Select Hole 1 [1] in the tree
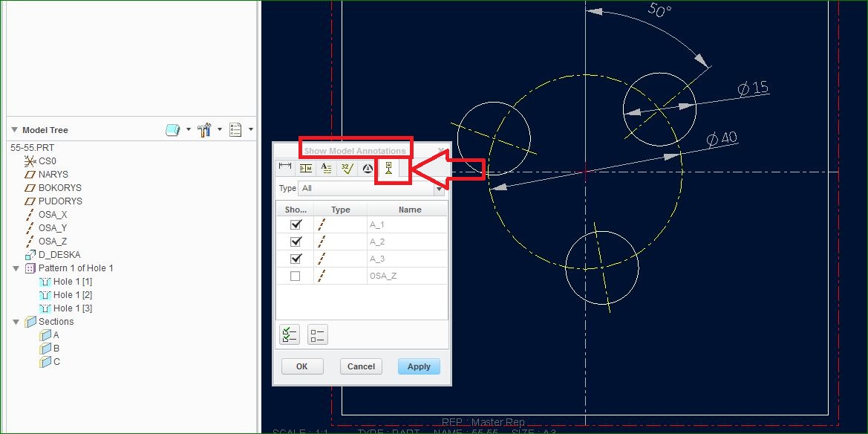The width and height of the screenshot is (868, 434). point(73,281)
